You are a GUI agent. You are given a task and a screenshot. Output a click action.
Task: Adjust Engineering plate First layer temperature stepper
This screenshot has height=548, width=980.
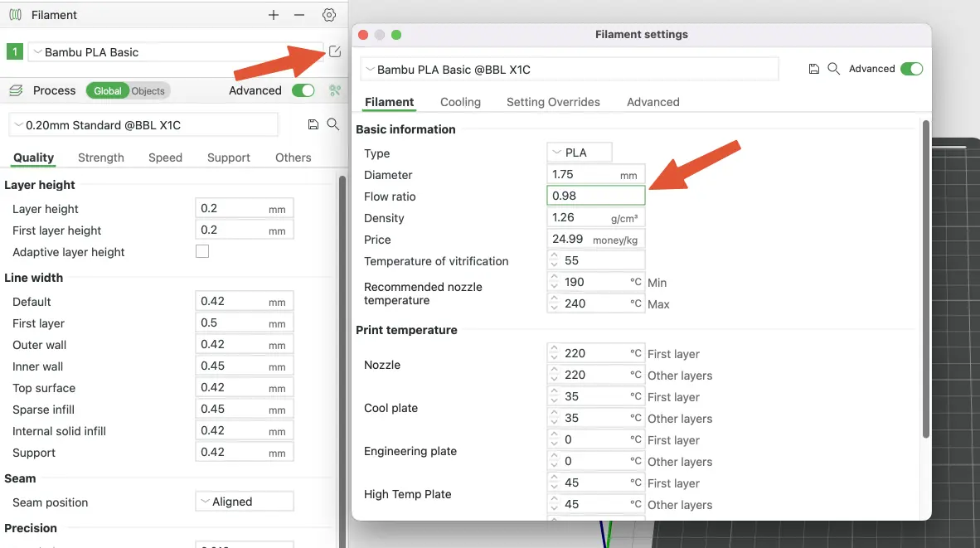click(554, 439)
